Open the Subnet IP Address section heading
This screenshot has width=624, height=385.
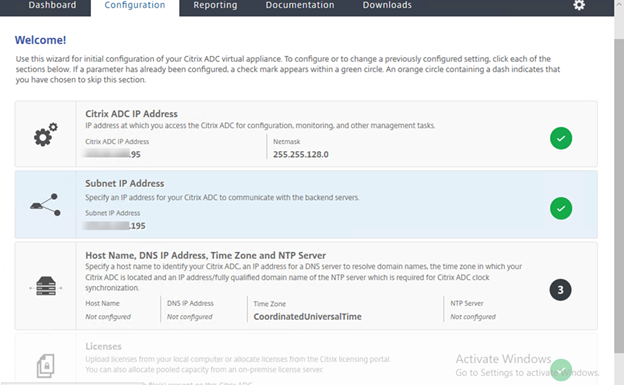[x=125, y=184]
